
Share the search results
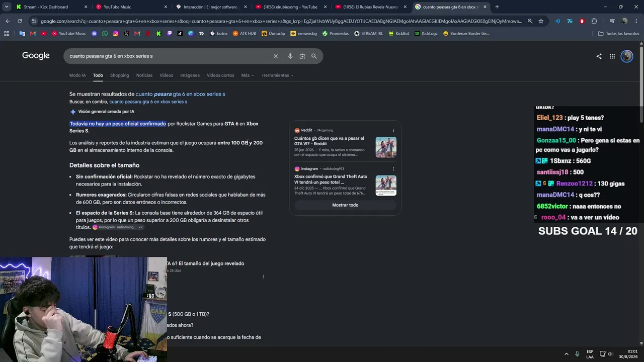coord(599,56)
